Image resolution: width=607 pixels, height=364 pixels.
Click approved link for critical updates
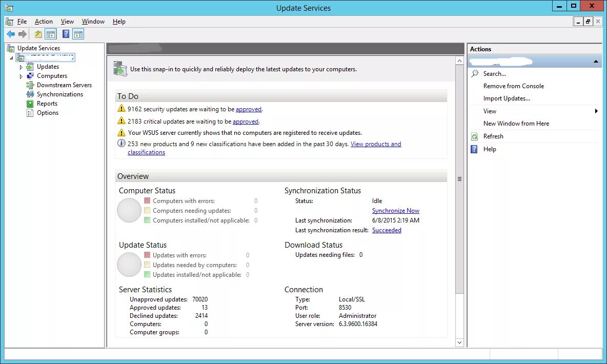pos(246,121)
